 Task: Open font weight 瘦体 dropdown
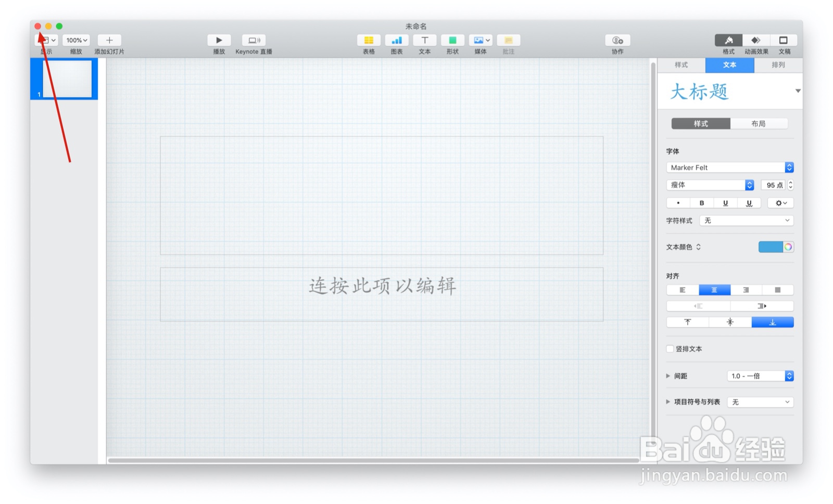coord(710,185)
